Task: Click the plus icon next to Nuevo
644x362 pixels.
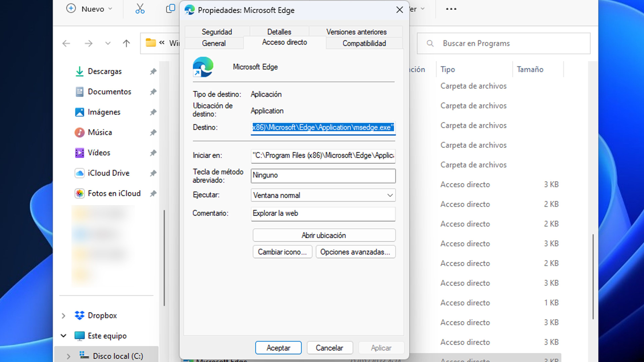Action: pyautogui.click(x=71, y=9)
